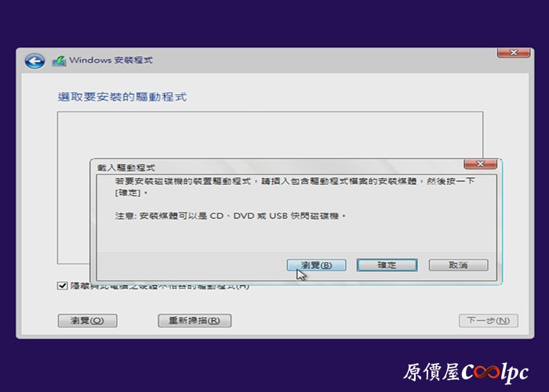The height and width of the screenshot is (392, 549).
Task: Click the blue back arrow button
Action: (35, 61)
